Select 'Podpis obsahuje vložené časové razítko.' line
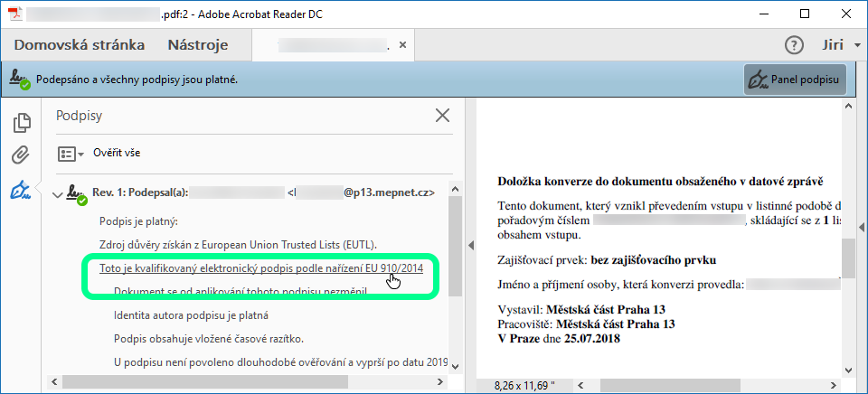Image resolution: width=868 pixels, height=394 pixels. pyautogui.click(x=209, y=339)
